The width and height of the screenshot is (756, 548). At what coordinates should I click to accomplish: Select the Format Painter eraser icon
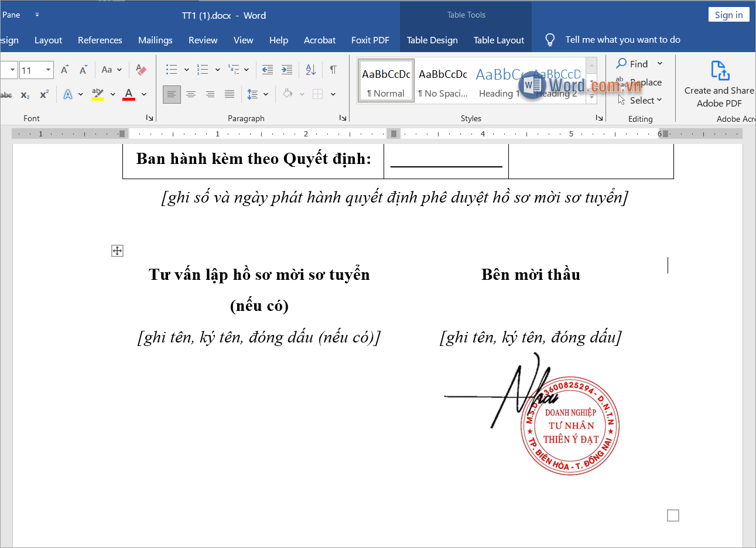pyautogui.click(x=141, y=70)
